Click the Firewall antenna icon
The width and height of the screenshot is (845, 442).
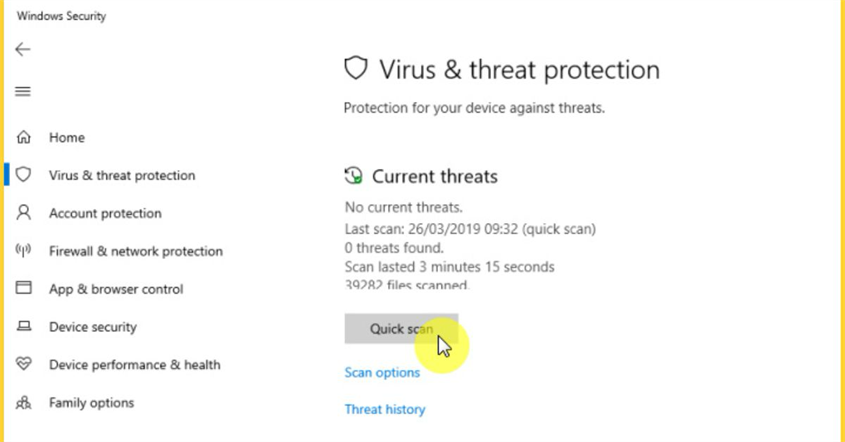[24, 251]
